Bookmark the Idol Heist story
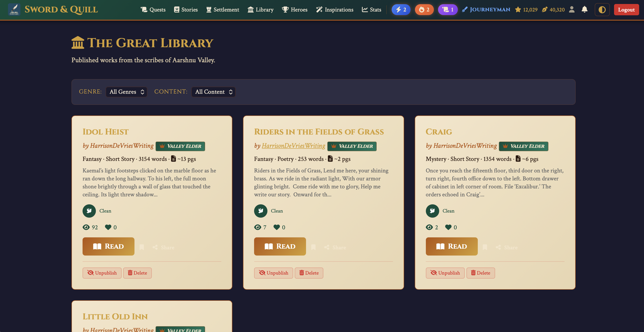Image resolution: width=644 pixels, height=332 pixels. pyautogui.click(x=142, y=247)
